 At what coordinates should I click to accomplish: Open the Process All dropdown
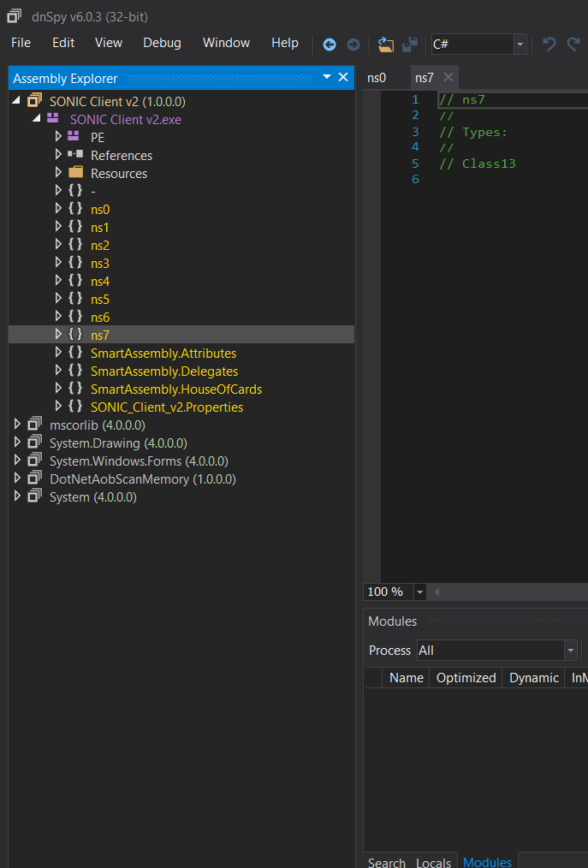pyautogui.click(x=570, y=651)
